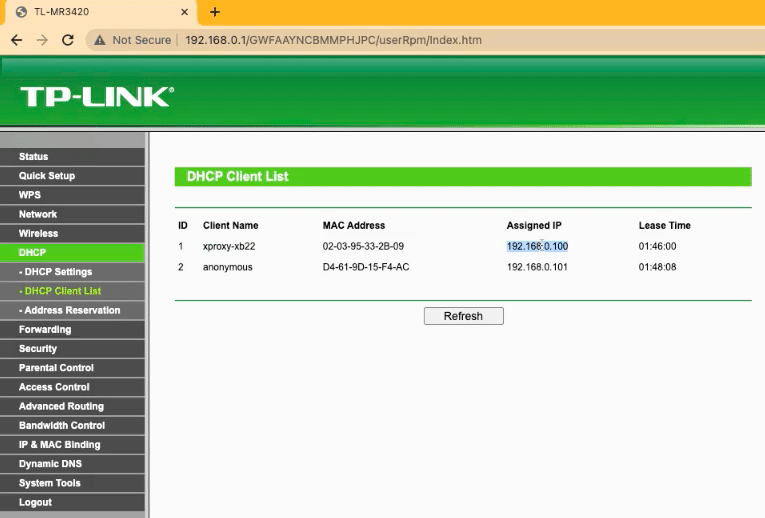Click assigned IP 192.168.0.101
Image resolution: width=765 pixels, height=518 pixels.
(x=537, y=267)
